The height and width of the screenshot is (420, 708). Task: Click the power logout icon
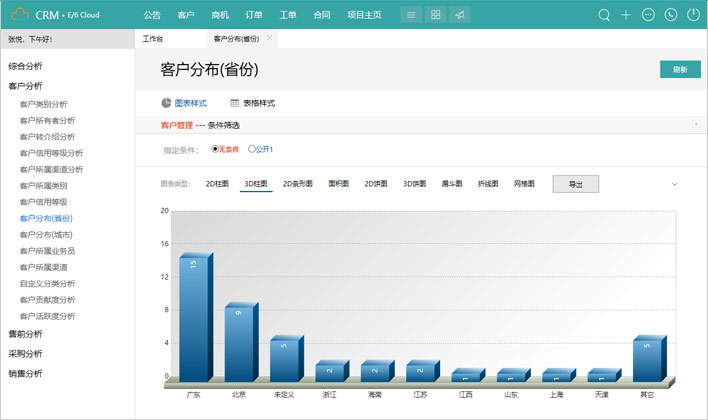[x=693, y=15]
